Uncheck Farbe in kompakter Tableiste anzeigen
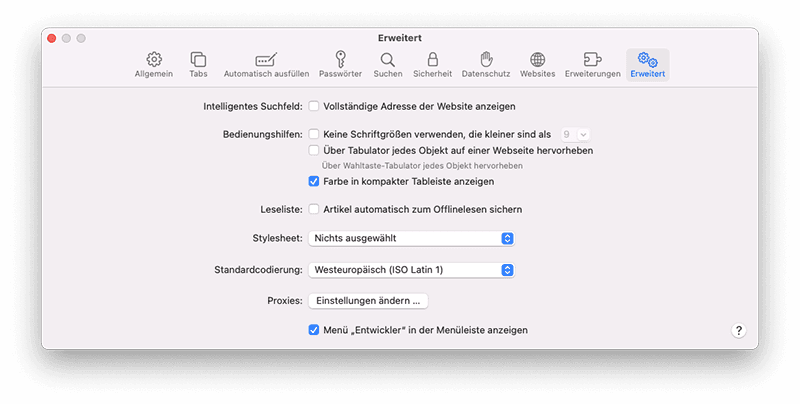The width and height of the screenshot is (800, 404). (314, 181)
